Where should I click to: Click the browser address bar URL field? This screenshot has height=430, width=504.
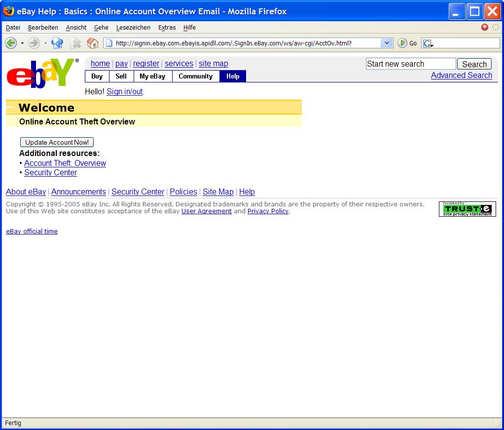247,43
